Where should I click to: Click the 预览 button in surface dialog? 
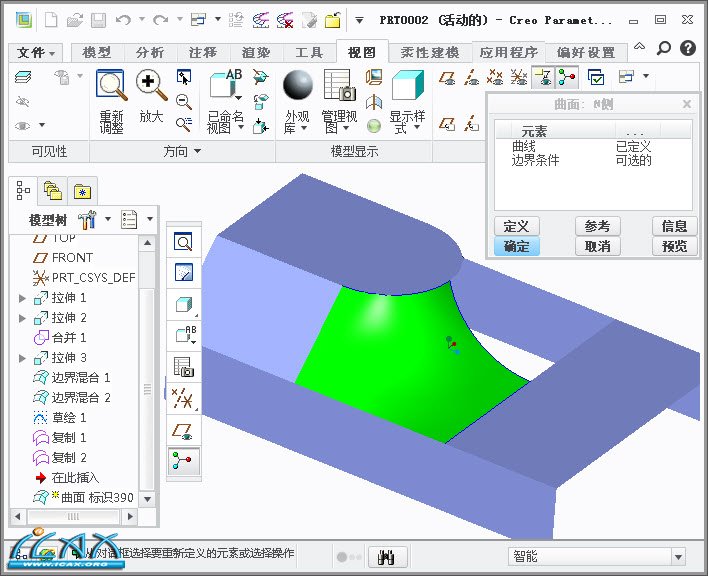click(x=674, y=246)
